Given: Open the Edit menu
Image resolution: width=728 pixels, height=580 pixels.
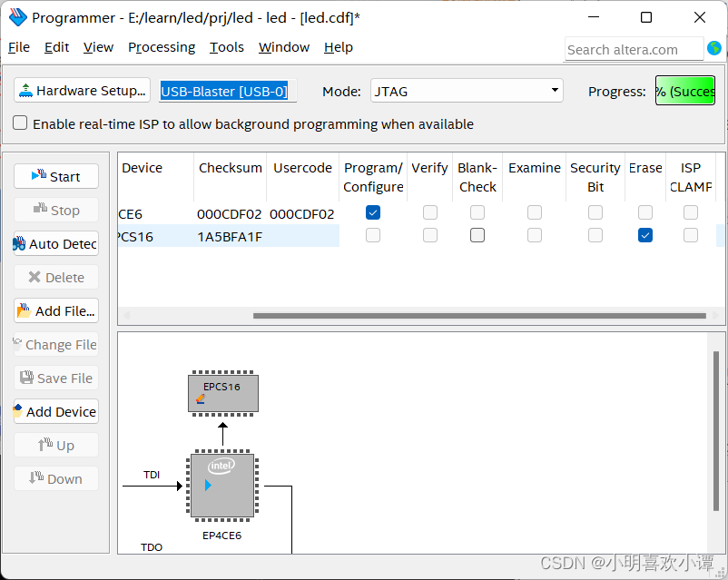Looking at the screenshot, I should pos(56,47).
